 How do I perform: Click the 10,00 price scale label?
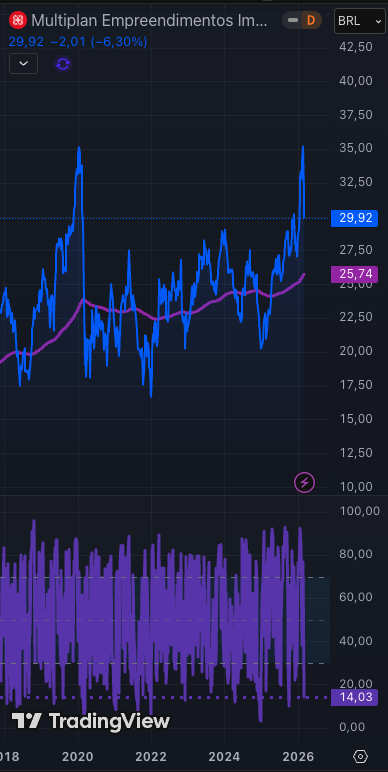356,486
